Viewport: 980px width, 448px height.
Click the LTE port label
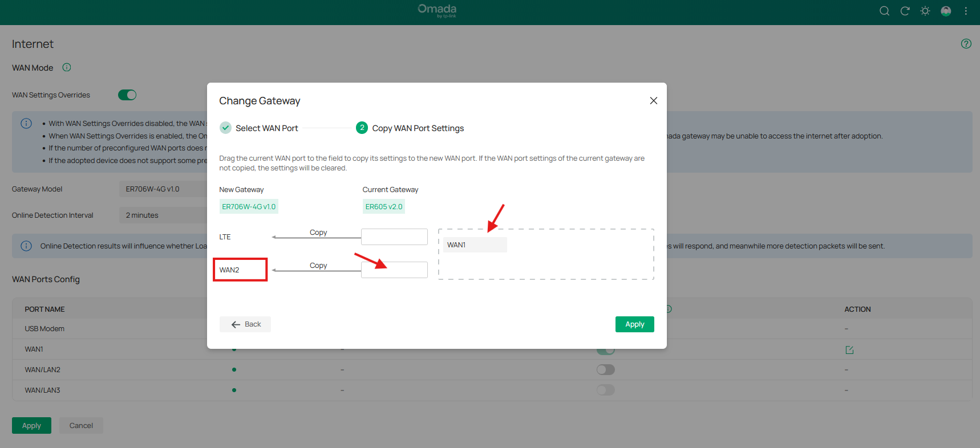[x=225, y=237]
